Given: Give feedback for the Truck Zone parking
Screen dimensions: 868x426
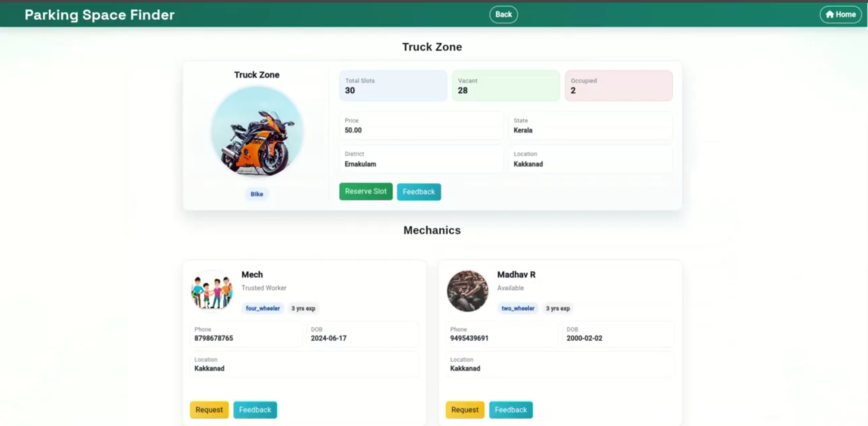Looking at the screenshot, I should 419,192.
